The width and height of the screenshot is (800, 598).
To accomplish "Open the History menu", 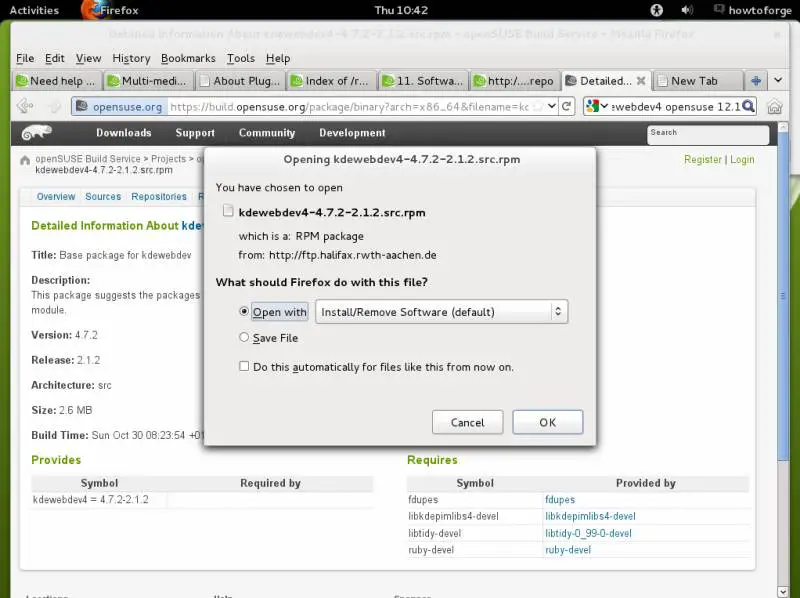I will (x=131, y=58).
